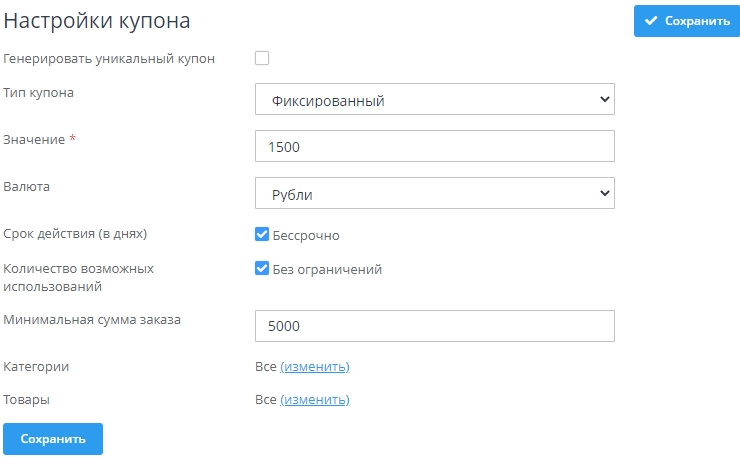Click the Срок действия (в днях) label

click(x=76, y=234)
